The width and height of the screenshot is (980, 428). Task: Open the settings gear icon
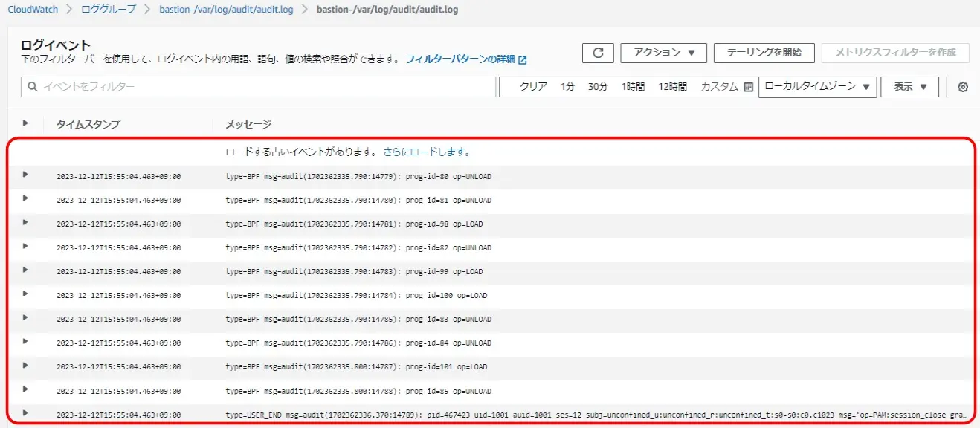[963, 87]
